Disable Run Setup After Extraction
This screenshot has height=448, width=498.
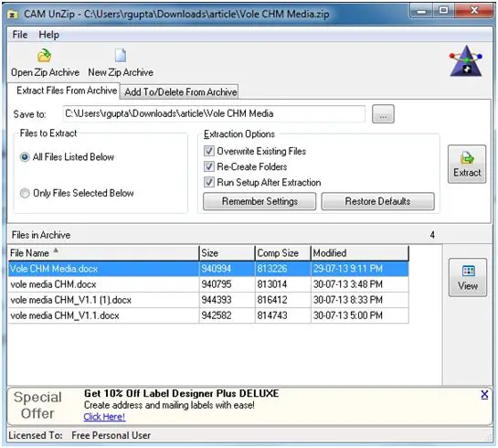(x=208, y=182)
